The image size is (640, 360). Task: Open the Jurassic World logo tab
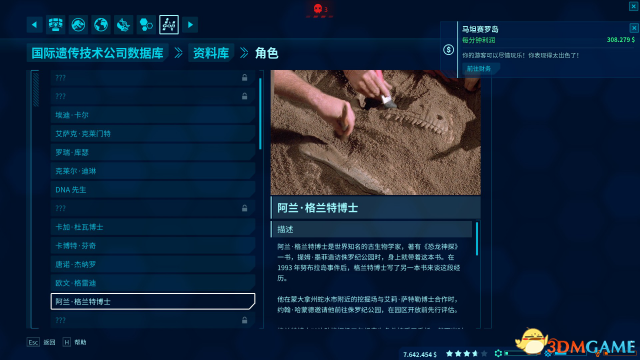tap(78, 25)
